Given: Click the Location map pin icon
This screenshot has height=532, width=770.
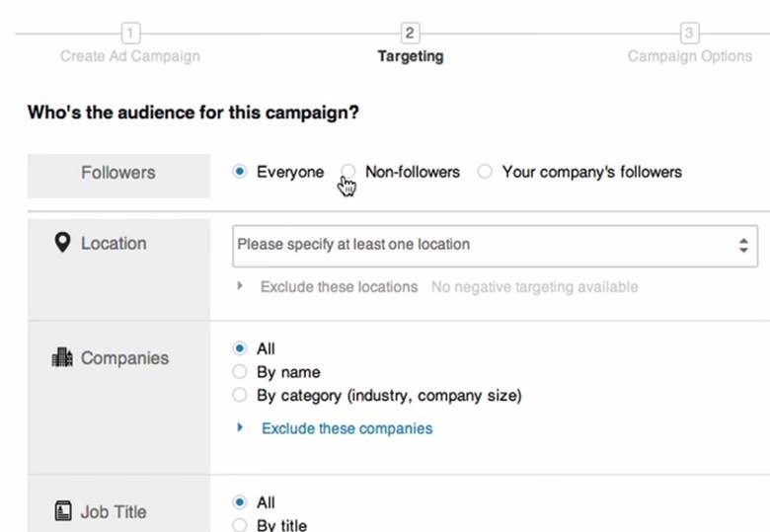Looking at the screenshot, I should 62,243.
